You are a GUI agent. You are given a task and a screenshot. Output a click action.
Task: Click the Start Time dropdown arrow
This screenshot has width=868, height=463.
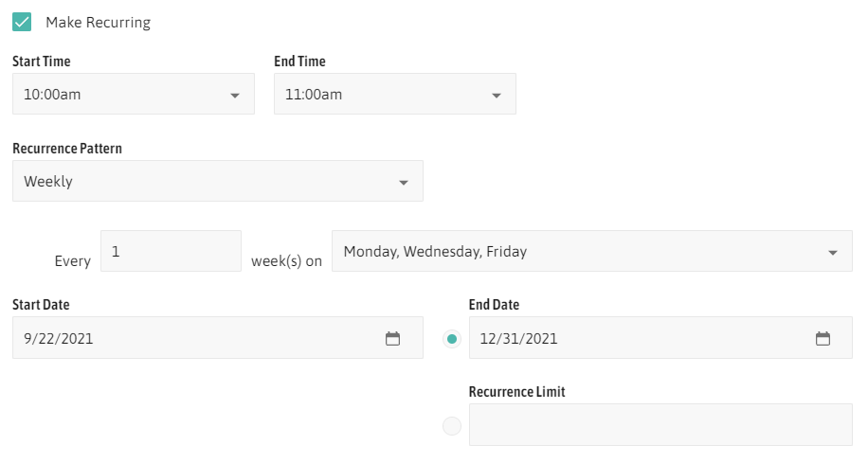tap(235, 95)
